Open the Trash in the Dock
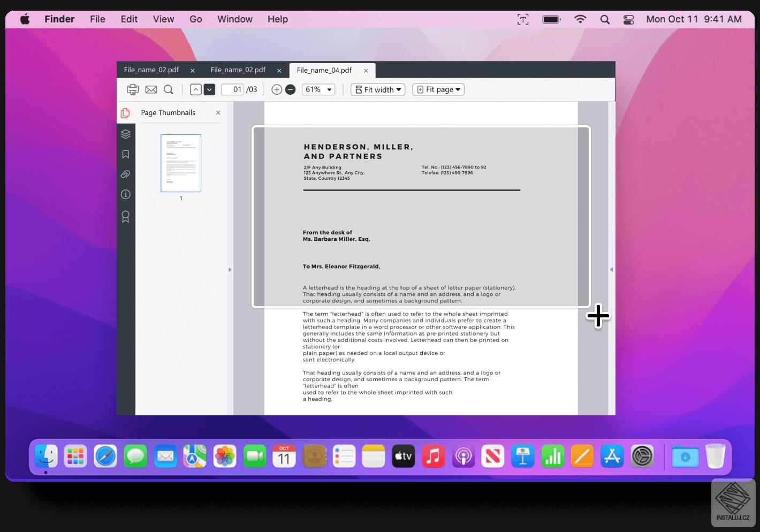Screen dimensions: 760x532 715,457
